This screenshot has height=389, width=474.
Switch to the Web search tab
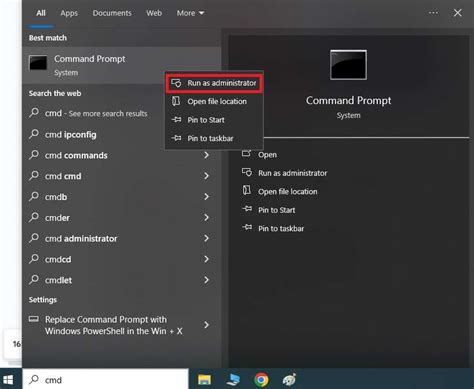[x=154, y=13]
